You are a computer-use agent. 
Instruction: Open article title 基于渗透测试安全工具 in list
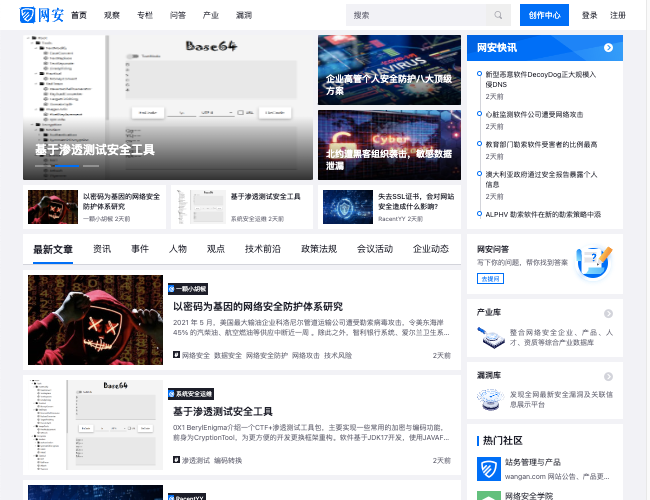click(x=223, y=411)
